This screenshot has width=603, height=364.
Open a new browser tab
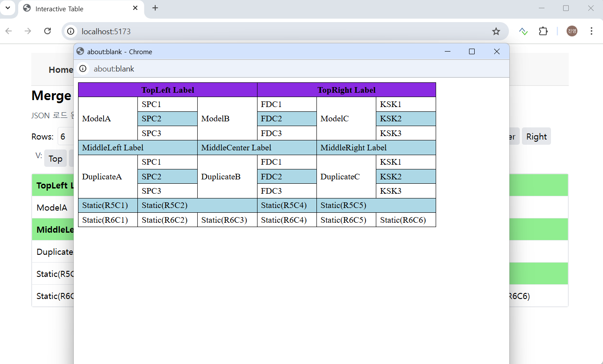(x=155, y=8)
